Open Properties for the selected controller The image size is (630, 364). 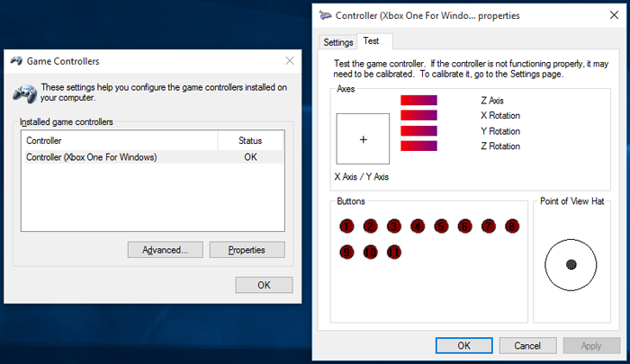pos(247,250)
